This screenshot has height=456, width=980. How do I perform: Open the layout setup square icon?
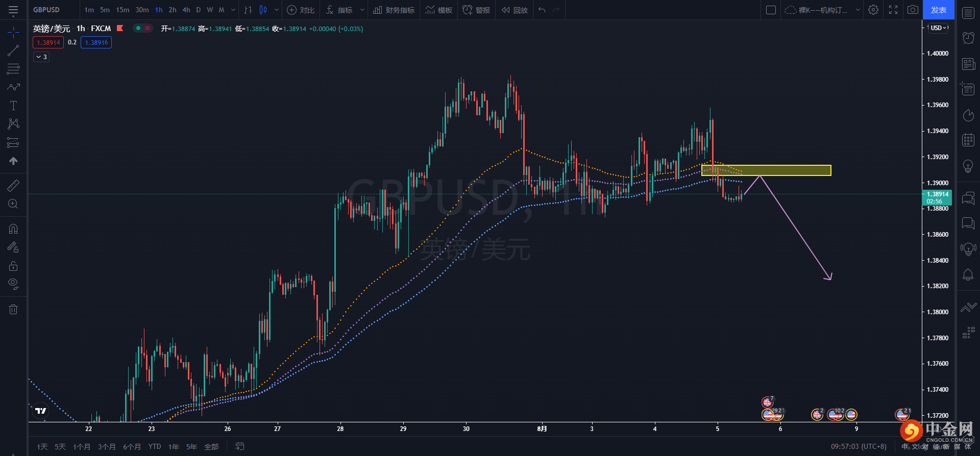click(771, 10)
